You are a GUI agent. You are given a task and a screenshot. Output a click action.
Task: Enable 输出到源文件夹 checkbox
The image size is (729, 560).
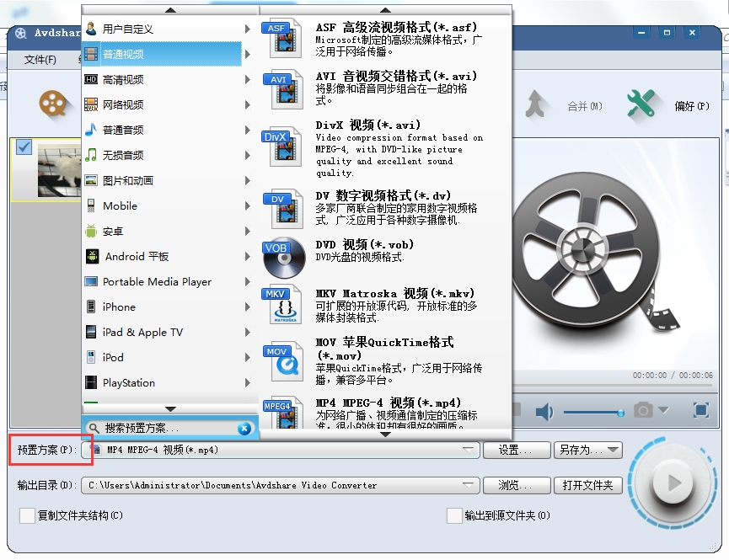[454, 515]
